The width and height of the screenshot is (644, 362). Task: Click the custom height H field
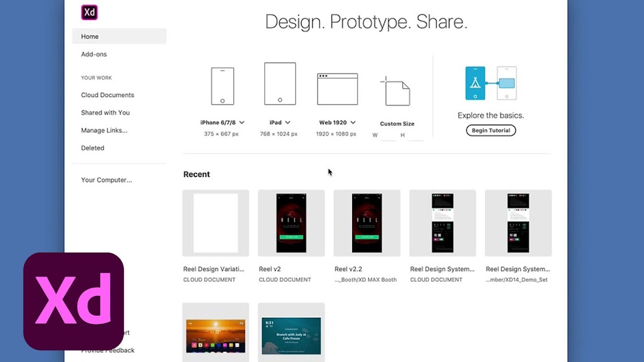point(416,135)
